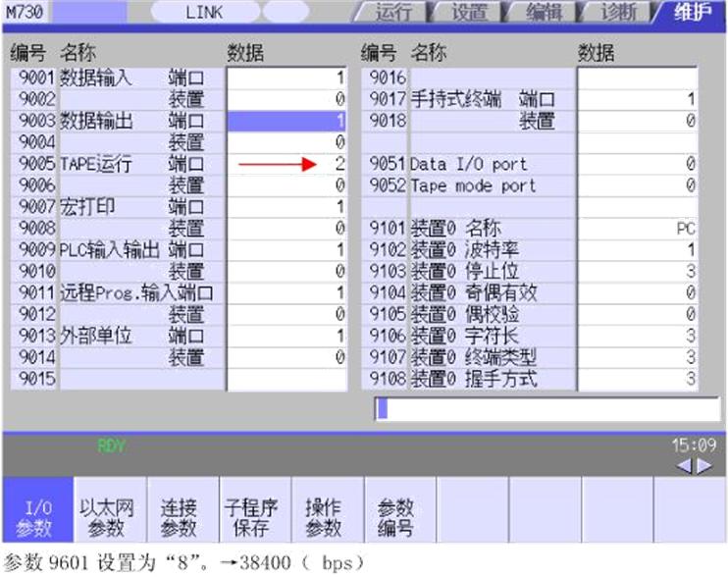Select data cell for parameter 9006

(x=286, y=185)
